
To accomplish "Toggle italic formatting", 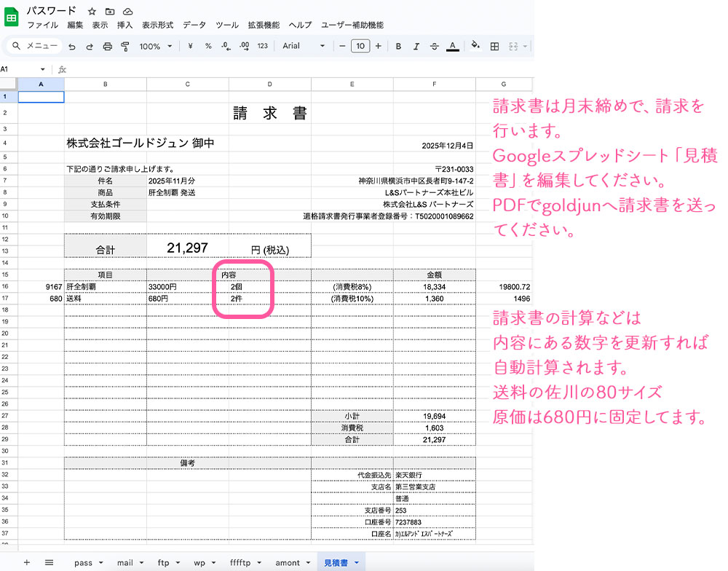I will coord(416,46).
